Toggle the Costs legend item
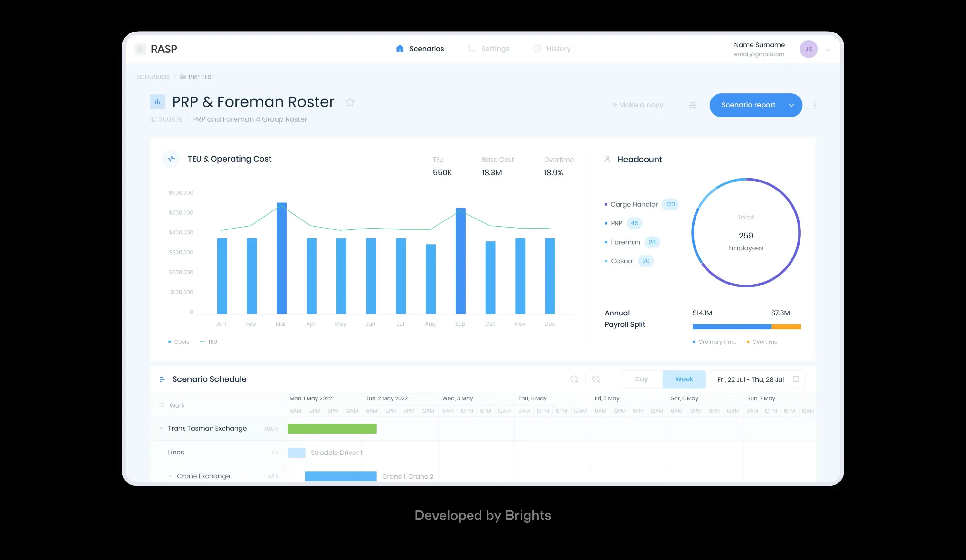 click(179, 342)
